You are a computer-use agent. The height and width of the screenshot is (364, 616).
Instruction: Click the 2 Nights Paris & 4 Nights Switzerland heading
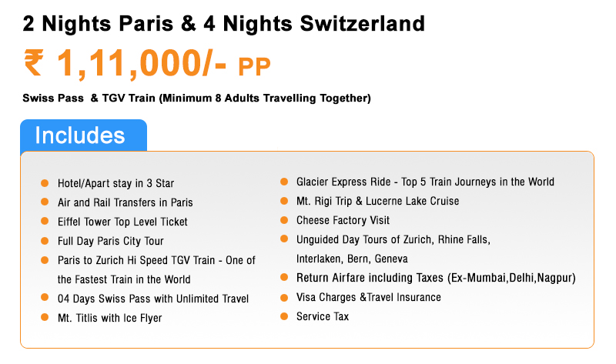pos(224,24)
